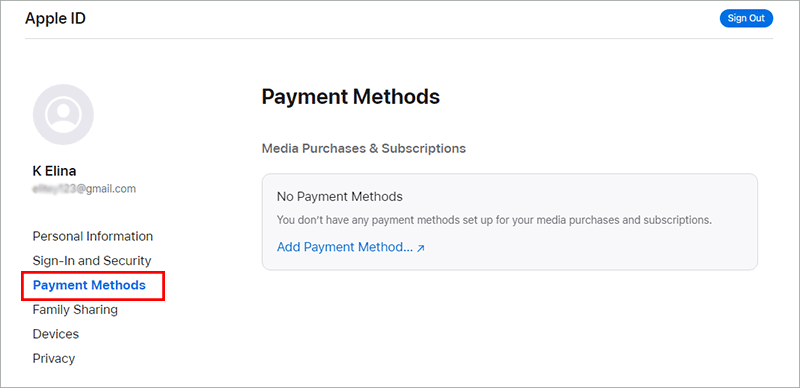This screenshot has width=800, height=388.
Task: Select the K Elina account name
Action: point(55,171)
